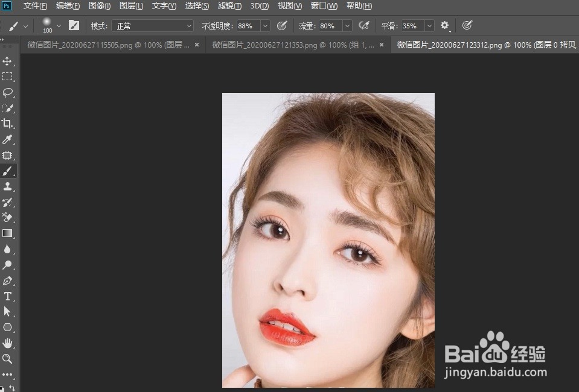Close the 微信图片_20200627121353.png document tab
Image resolution: width=579 pixels, height=392 pixels.
tap(382, 45)
